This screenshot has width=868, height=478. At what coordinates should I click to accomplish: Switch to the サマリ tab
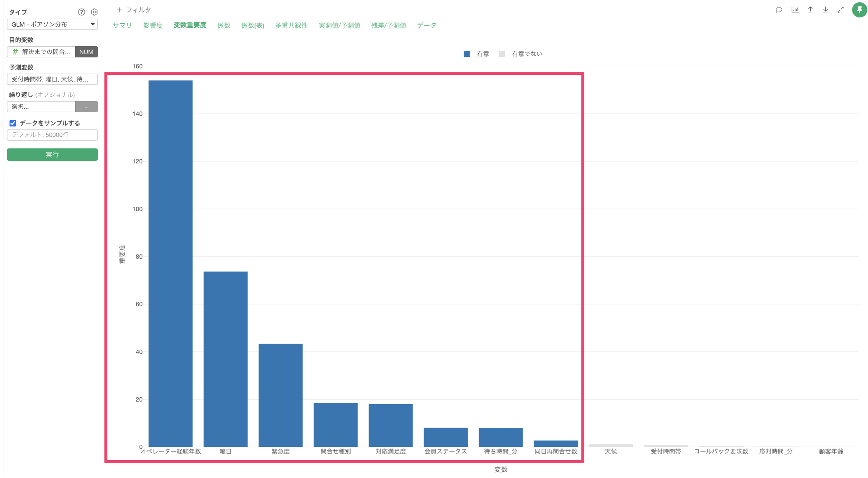(x=123, y=26)
